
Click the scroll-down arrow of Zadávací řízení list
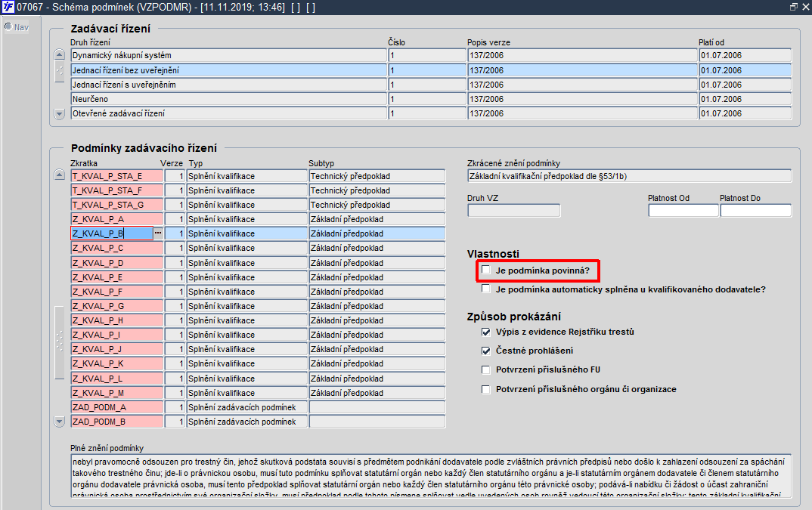pyautogui.click(x=60, y=114)
